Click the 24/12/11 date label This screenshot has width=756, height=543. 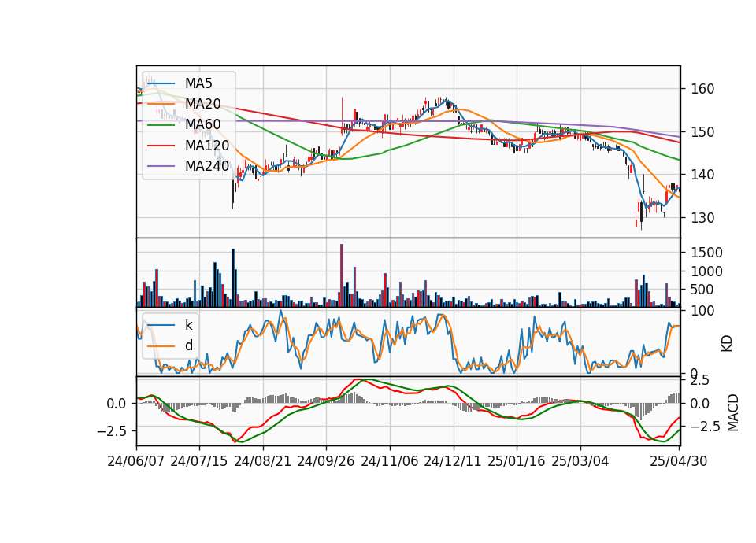[x=453, y=461]
